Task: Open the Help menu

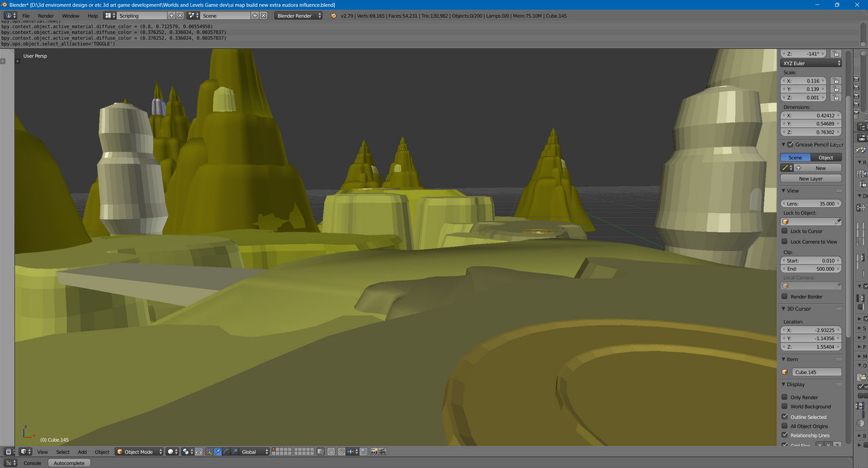Action: (x=92, y=15)
